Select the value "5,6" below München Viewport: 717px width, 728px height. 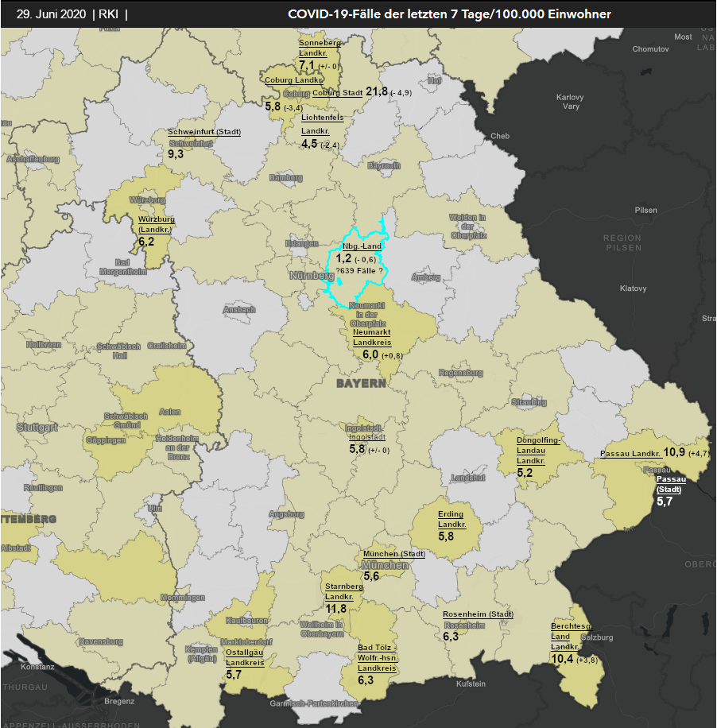tap(371, 575)
